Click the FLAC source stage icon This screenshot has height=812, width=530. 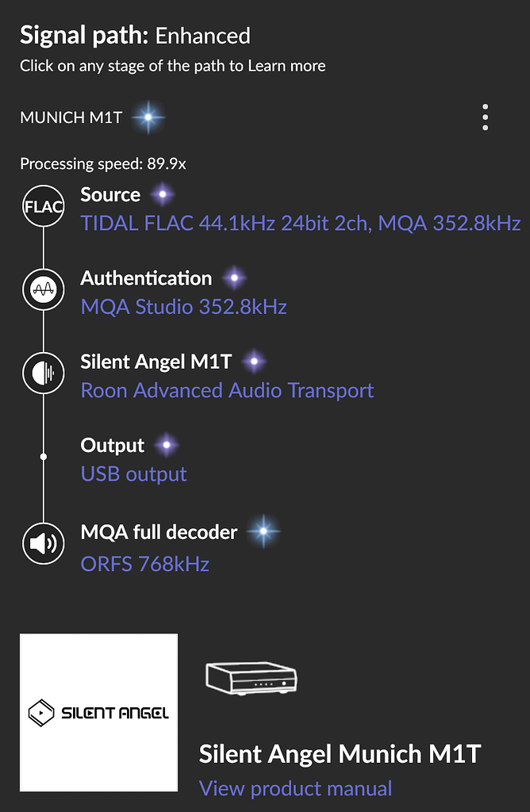(43, 206)
